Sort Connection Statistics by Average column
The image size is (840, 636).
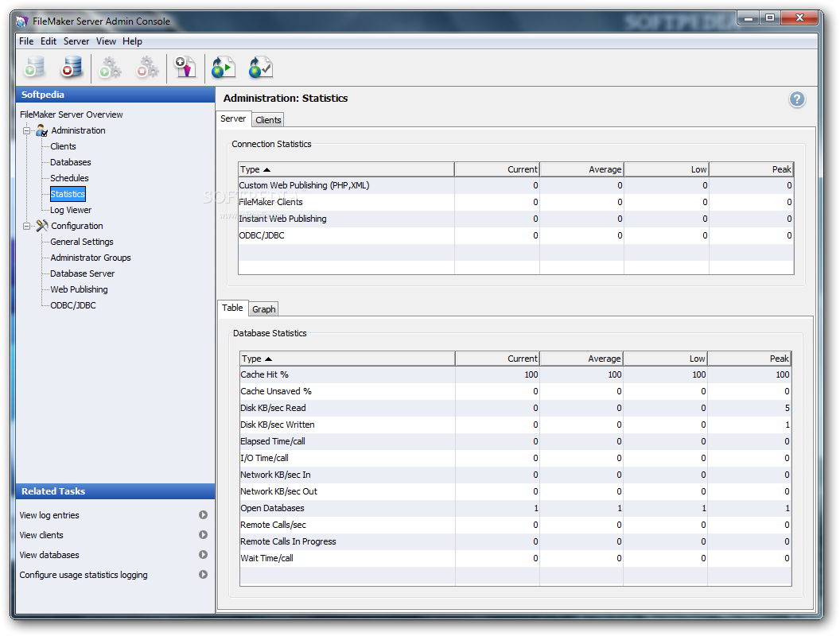[x=581, y=169]
